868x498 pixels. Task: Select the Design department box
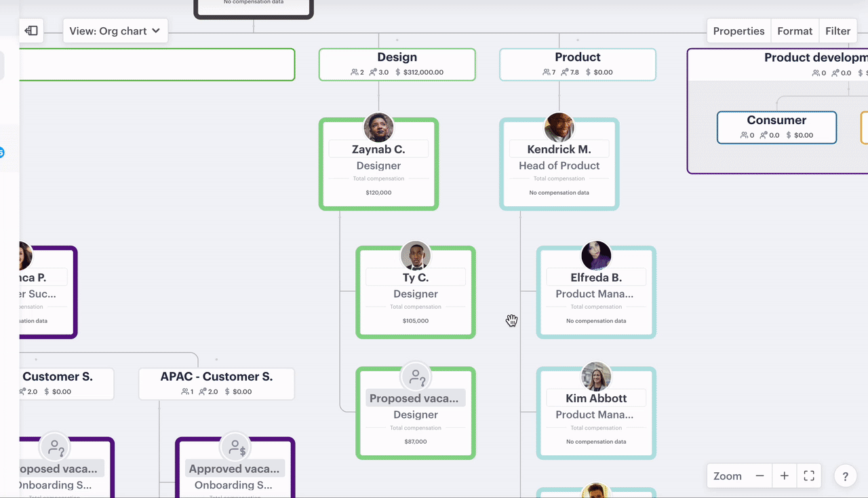pyautogui.click(x=397, y=64)
